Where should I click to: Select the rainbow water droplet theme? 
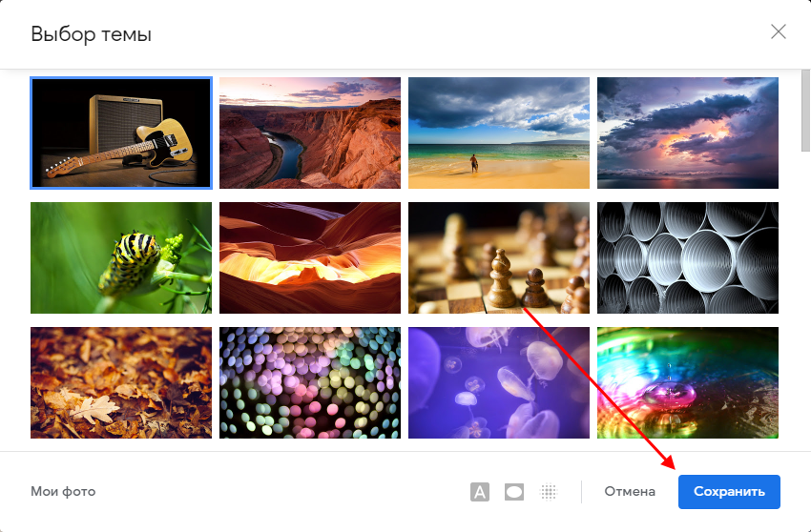click(x=688, y=382)
